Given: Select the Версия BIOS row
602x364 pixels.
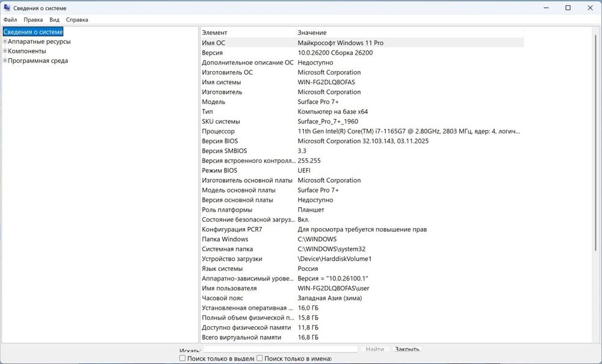Looking at the screenshot, I should pos(362,141).
